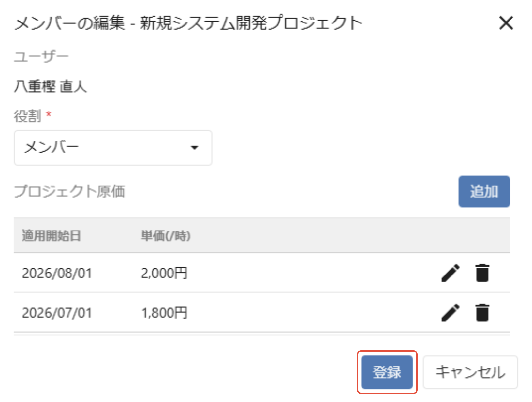Click the キャンセル button
Viewport: 532px width, 402px height.
tap(470, 372)
